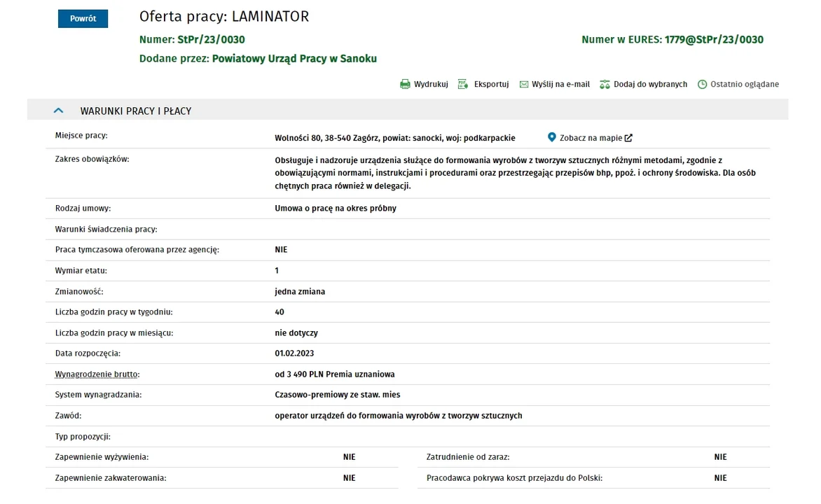Screen dimensions: 821x504
Task: Select Dodaj do wybranych
Action: click(x=650, y=84)
